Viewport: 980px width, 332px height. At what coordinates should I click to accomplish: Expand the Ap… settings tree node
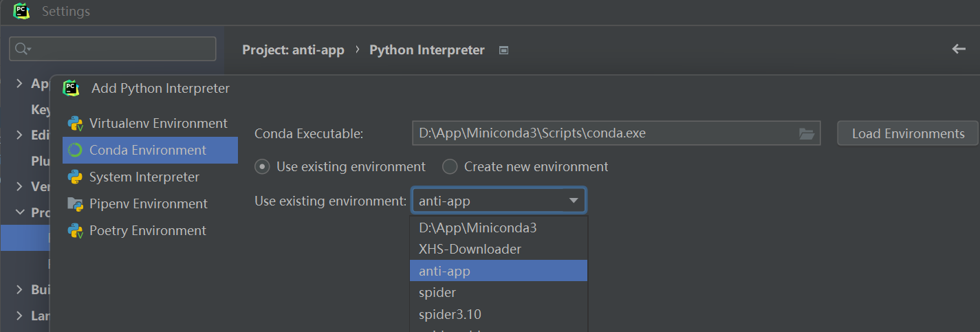pos(19,84)
